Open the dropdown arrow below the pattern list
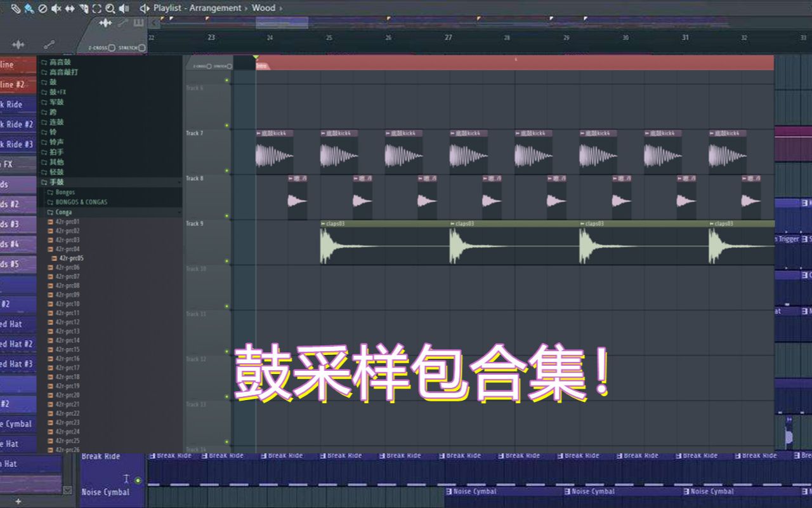 (68, 490)
